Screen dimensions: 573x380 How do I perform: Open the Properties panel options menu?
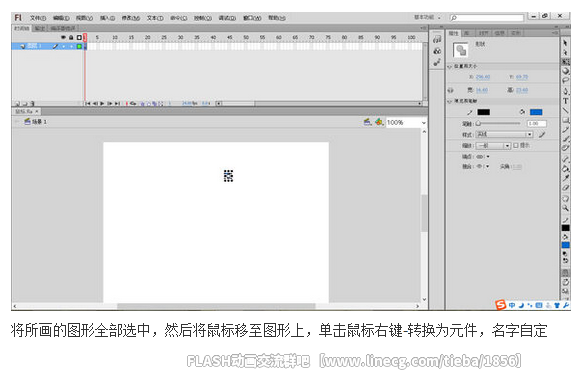tap(554, 33)
